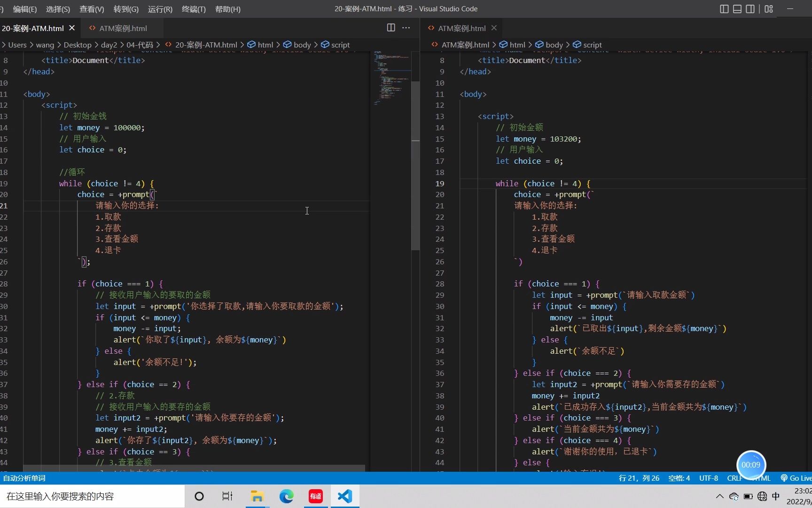Open the 帮助(H) menu
Image resolution: width=812 pixels, height=508 pixels.
[228, 9]
